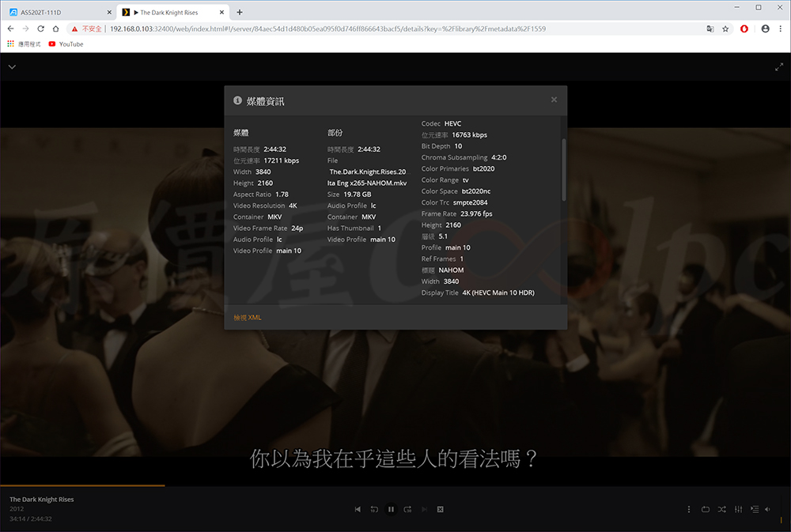The image size is (791, 532).
Task: Select the 17211 kbps bitrate value
Action: click(x=282, y=160)
